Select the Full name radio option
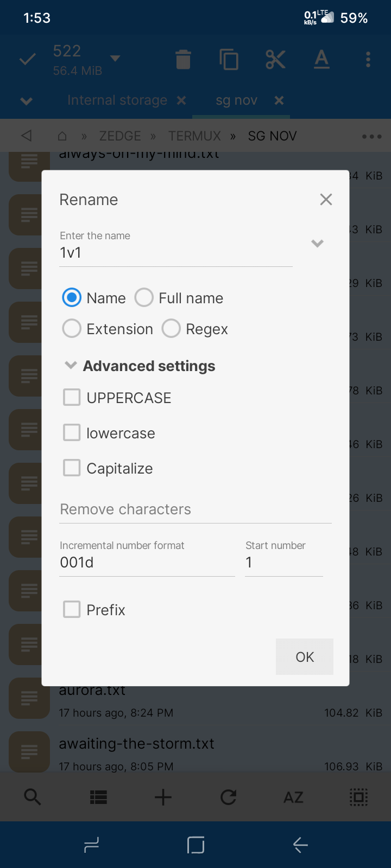The image size is (391, 868). coord(144,298)
